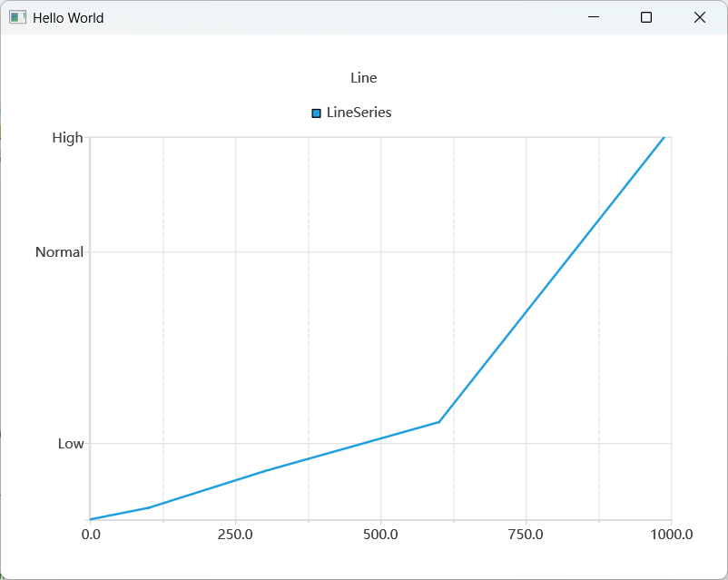This screenshot has height=580, width=728.
Task: Click the 500.0 x-axis label
Action: (x=380, y=535)
